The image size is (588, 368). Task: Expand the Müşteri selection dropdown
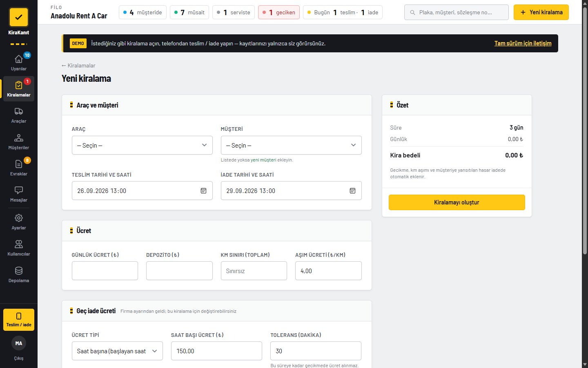tap(291, 145)
